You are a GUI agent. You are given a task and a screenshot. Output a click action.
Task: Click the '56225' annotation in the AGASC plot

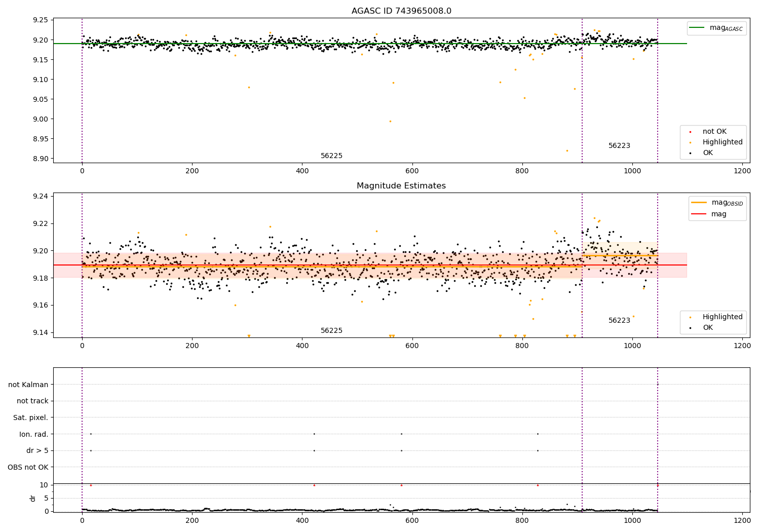[331, 156]
